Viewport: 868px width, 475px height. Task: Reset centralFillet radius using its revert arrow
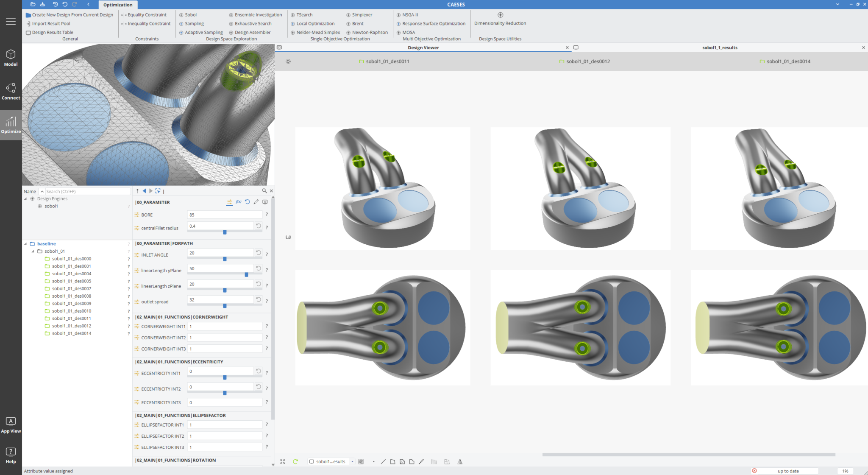(x=259, y=226)
